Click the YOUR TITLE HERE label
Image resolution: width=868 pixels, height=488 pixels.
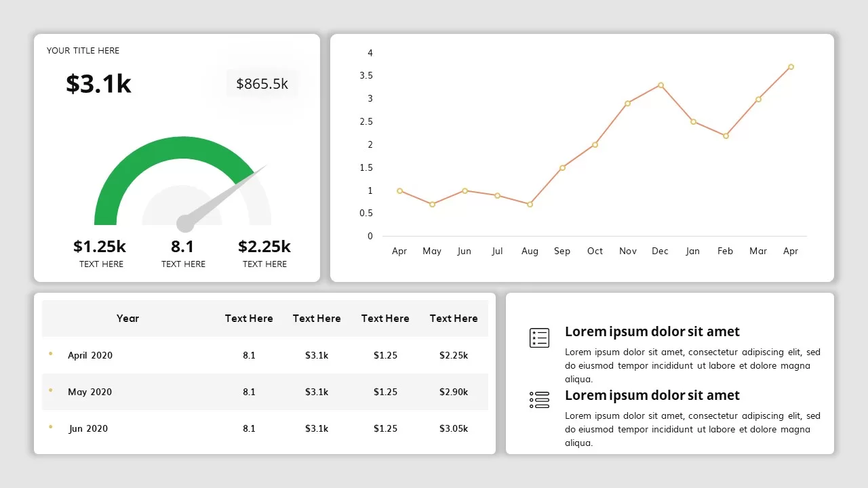click(x=83, y=51)
